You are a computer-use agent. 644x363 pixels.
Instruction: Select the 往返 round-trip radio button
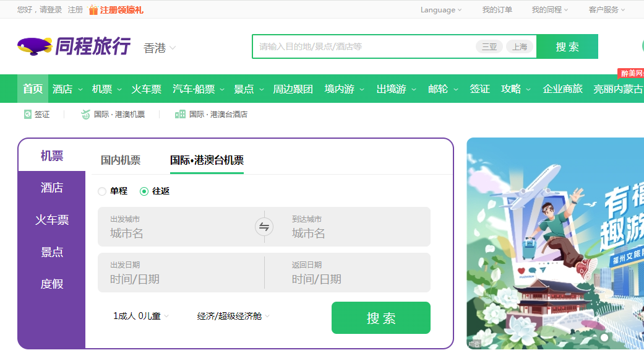[143, 191]
